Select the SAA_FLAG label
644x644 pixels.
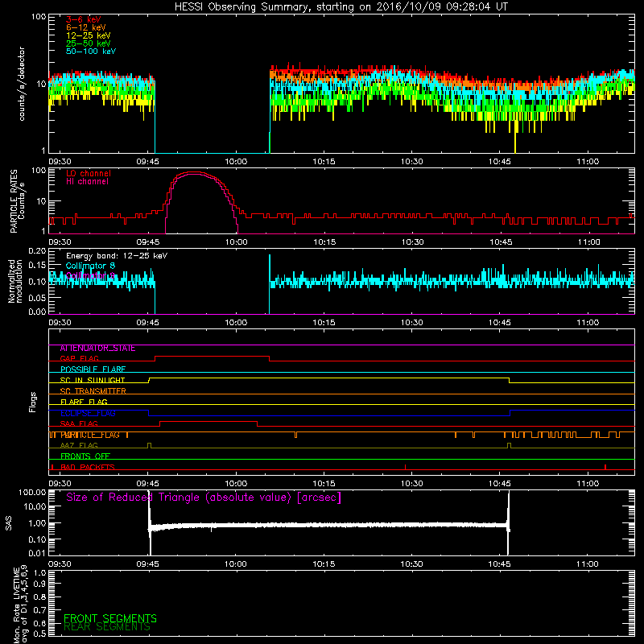click(79, 424)
